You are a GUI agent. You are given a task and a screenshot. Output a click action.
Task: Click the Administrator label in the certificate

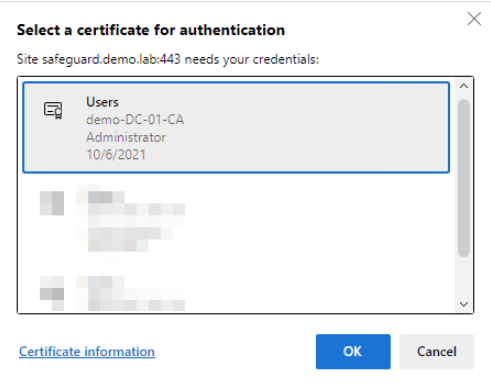point(126,137)
